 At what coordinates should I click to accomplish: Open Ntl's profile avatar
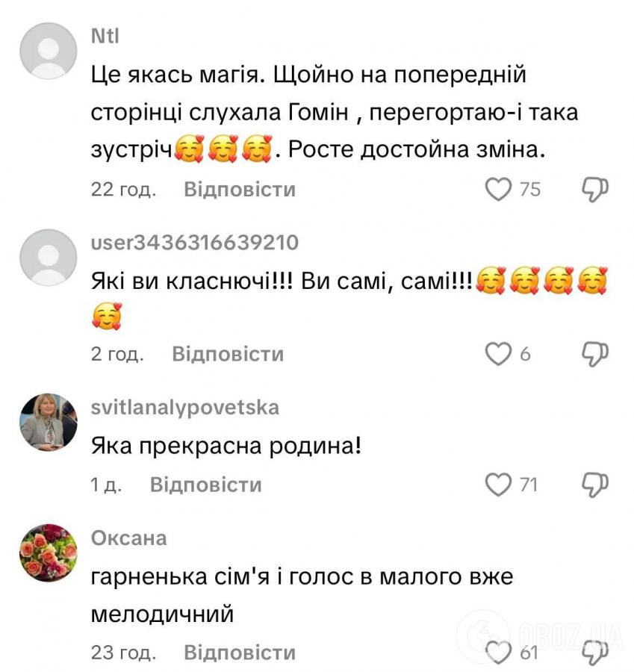tap(49, 51)
